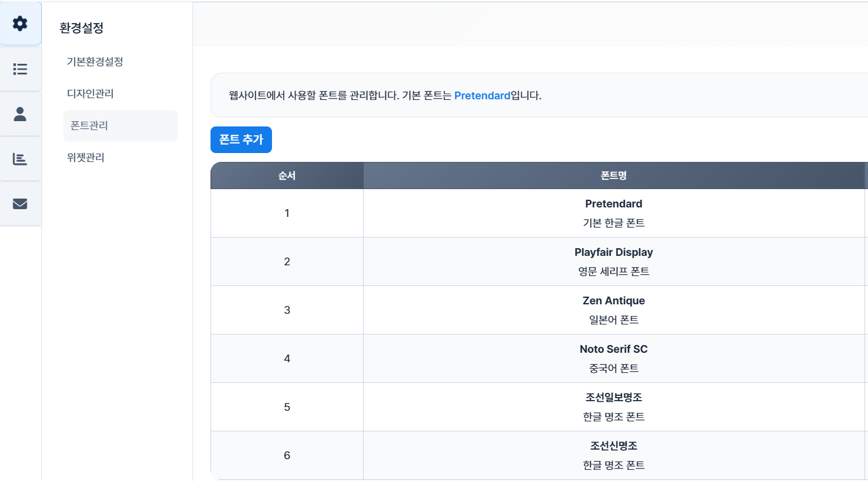Choose the Zen Antique font row
Image resolution: width=868 pixels, height=481 pixels.
tap(539, 310)
